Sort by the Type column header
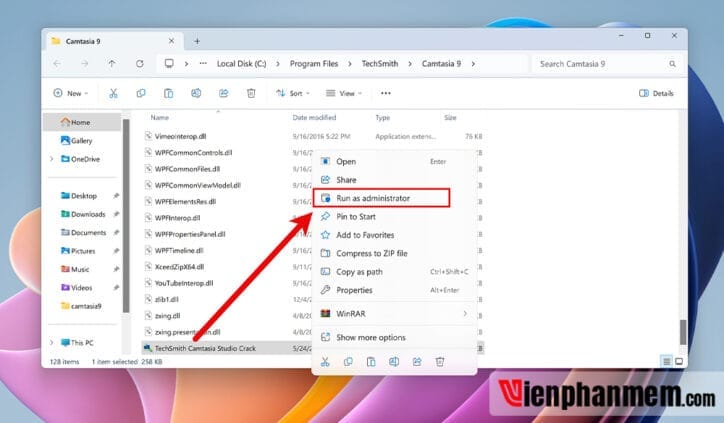Viewport: 724px width, 423px height. [383, 118]
